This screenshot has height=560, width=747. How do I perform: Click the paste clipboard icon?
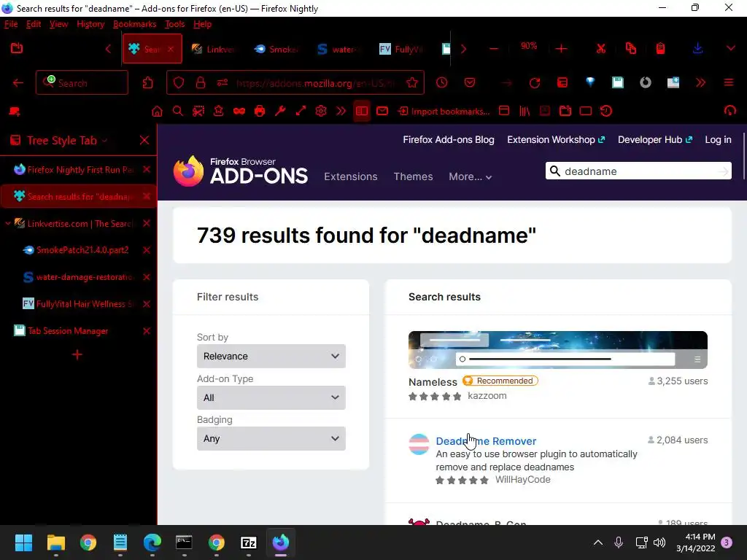(660, 49)
